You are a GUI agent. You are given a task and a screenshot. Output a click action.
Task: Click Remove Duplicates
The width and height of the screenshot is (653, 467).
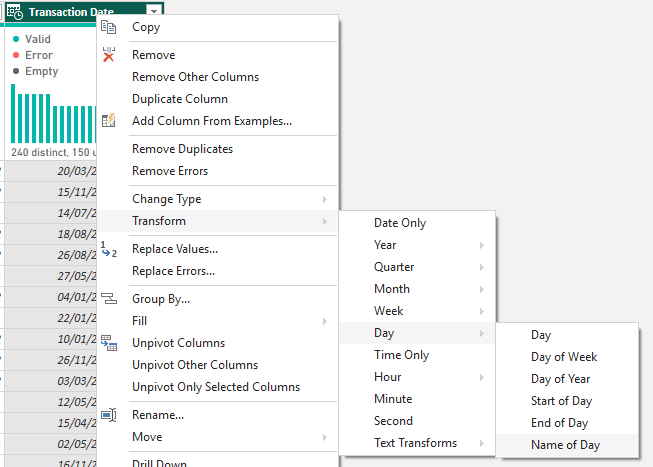(x=182, y=149)
